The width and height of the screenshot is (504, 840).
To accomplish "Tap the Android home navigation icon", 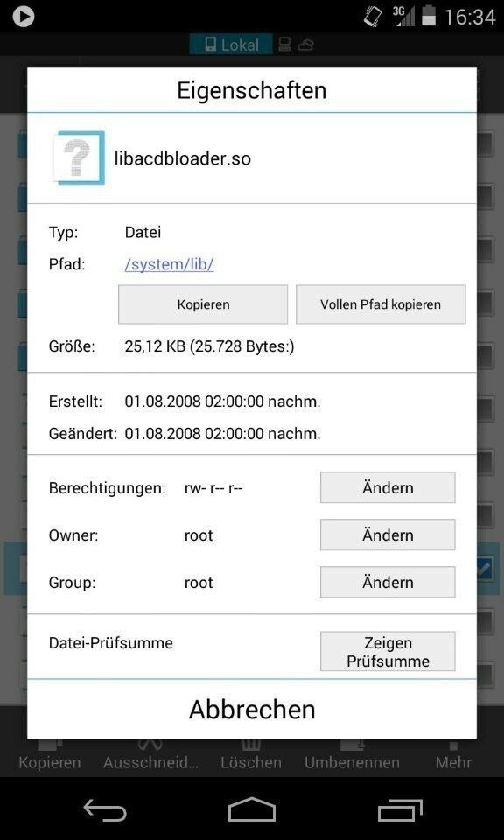I will point(252,808).
